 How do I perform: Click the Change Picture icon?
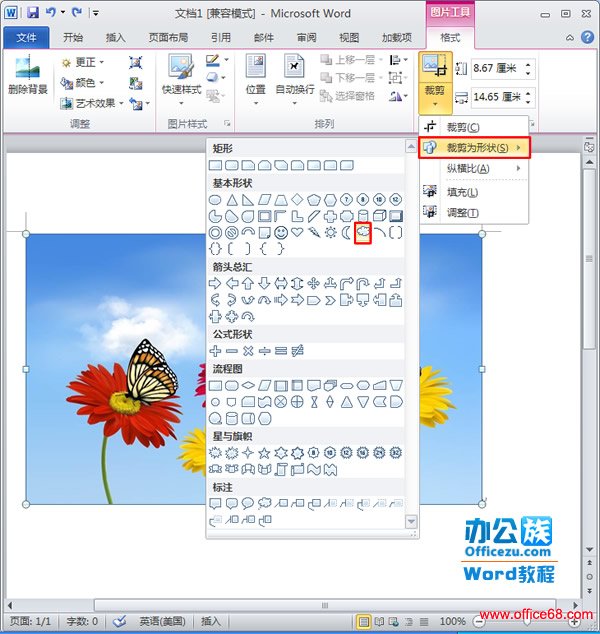135,83
